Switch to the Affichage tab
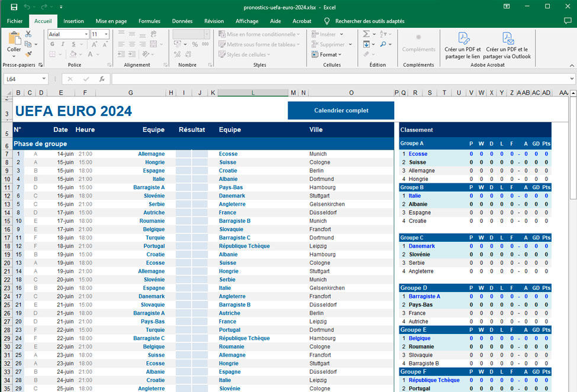Screen dimensions: 577x392 coord(247,21)
